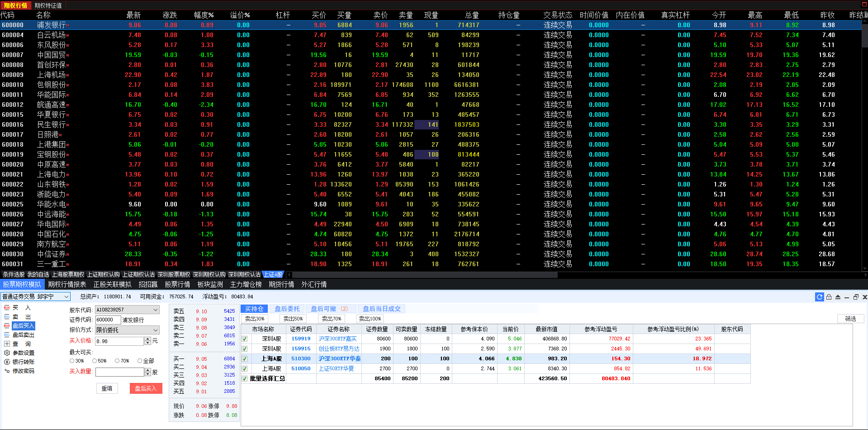Uncheck the 159919 沪深300ETF嘉实 holding checkbox
Viewport: 868px width, 430px height.
coord(245,339)
